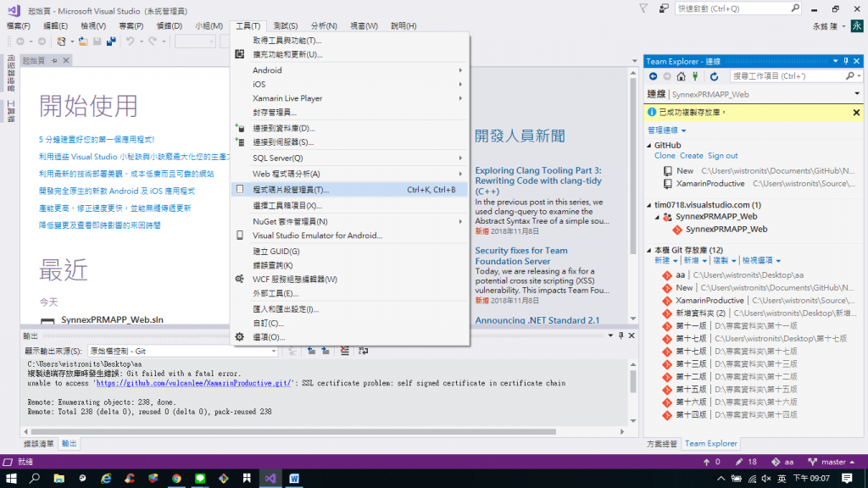868x488 pixels.
Task: Click Team Explorer Home icon
Action: [x=681, y=76]
